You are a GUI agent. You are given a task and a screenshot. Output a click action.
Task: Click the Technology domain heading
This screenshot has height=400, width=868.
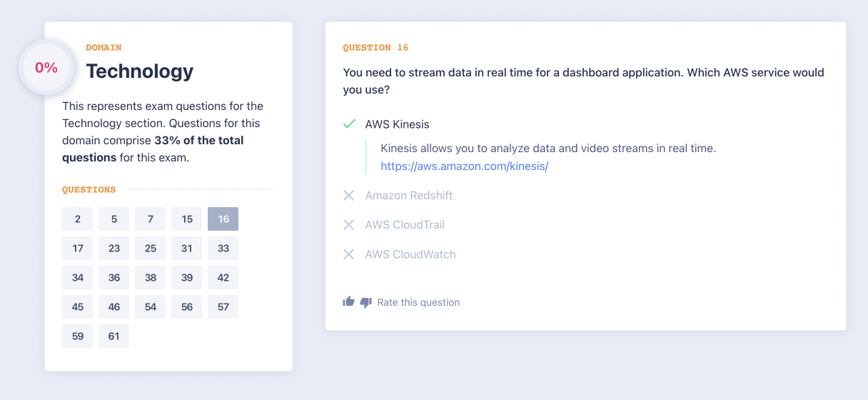tap(139, 71)
